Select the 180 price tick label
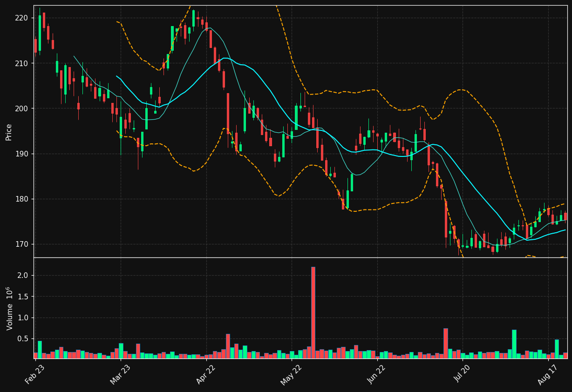 pos(21,199)
